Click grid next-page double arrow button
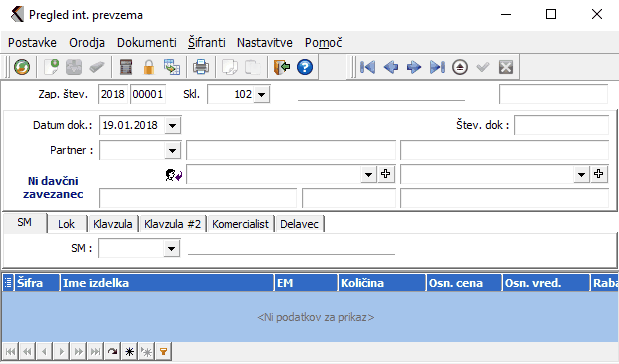The image size is (619, 364). [78, 351]
